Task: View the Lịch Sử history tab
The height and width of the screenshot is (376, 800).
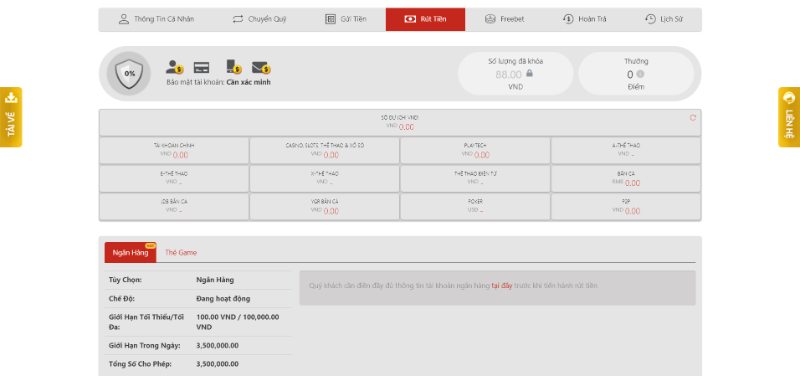Action: coord(663,19)
